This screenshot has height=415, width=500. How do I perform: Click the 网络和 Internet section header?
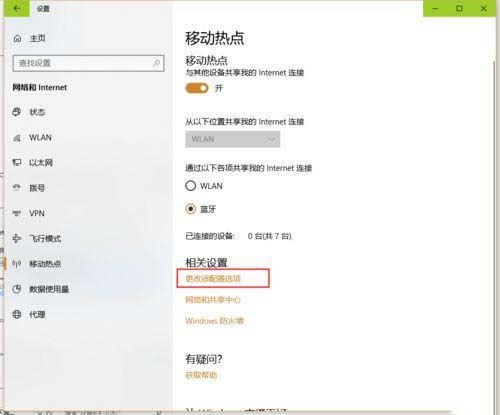tap(40, 88)
